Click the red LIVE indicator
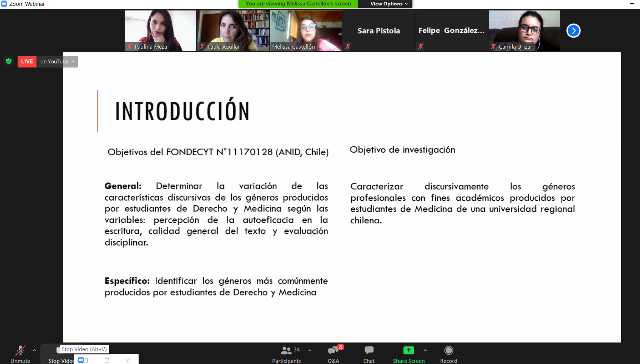 pos(27,61)
